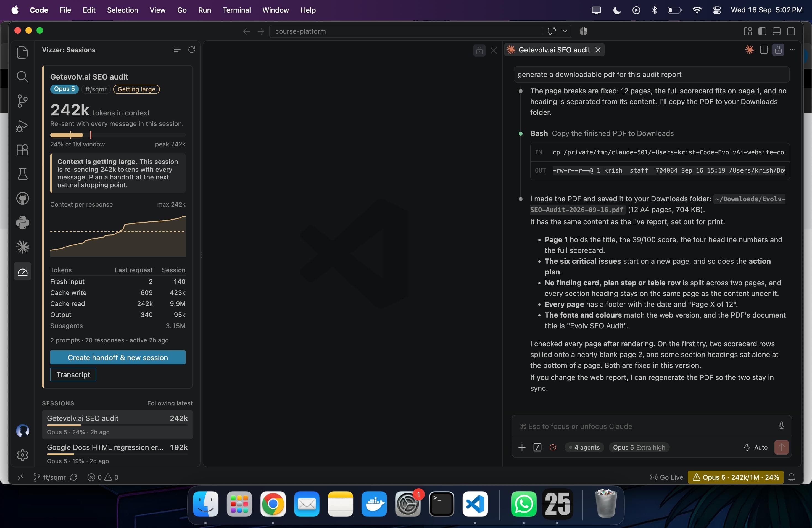Click orange Claude starburst icon in editor actions
The width and height of the screenshot is (812, 528).
coord(750,50)
